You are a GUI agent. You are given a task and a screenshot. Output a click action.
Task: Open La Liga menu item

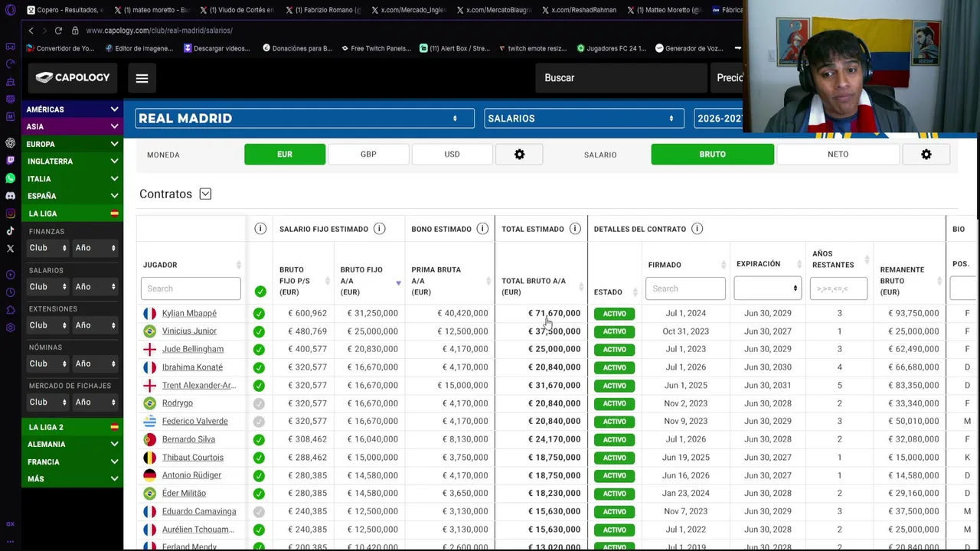tap(72, 214)
